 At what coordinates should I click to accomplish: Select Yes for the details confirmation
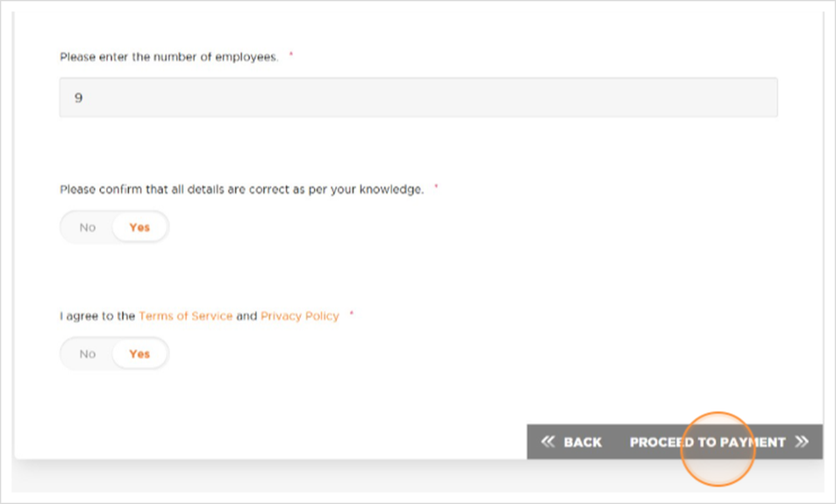pos(139,228)
